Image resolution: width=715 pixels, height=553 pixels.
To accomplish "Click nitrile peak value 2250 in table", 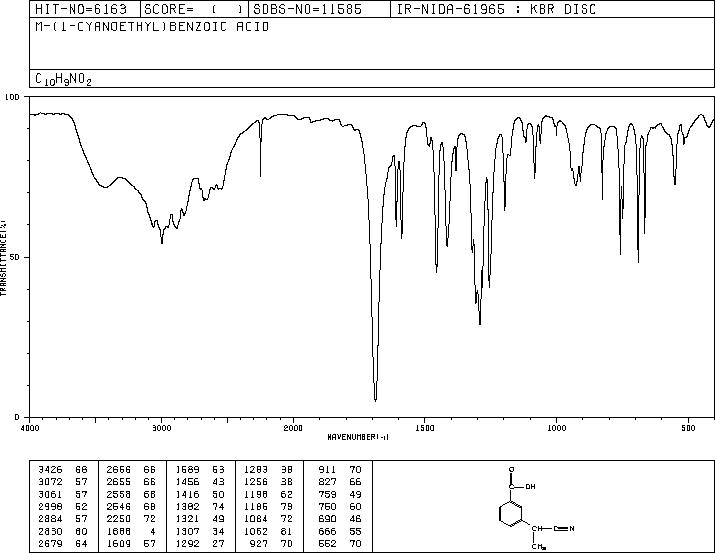I will click(119, 519).
